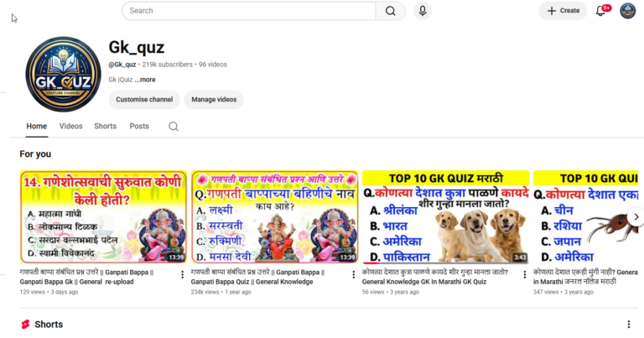This screenshot has width=644, height=338.
Task: Search within channel using magnifier icon
Action: [x=174, y=127]
